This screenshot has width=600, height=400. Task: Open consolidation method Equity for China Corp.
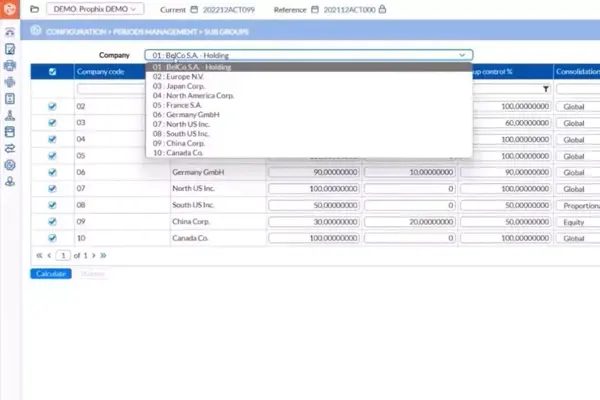(579, 222)
